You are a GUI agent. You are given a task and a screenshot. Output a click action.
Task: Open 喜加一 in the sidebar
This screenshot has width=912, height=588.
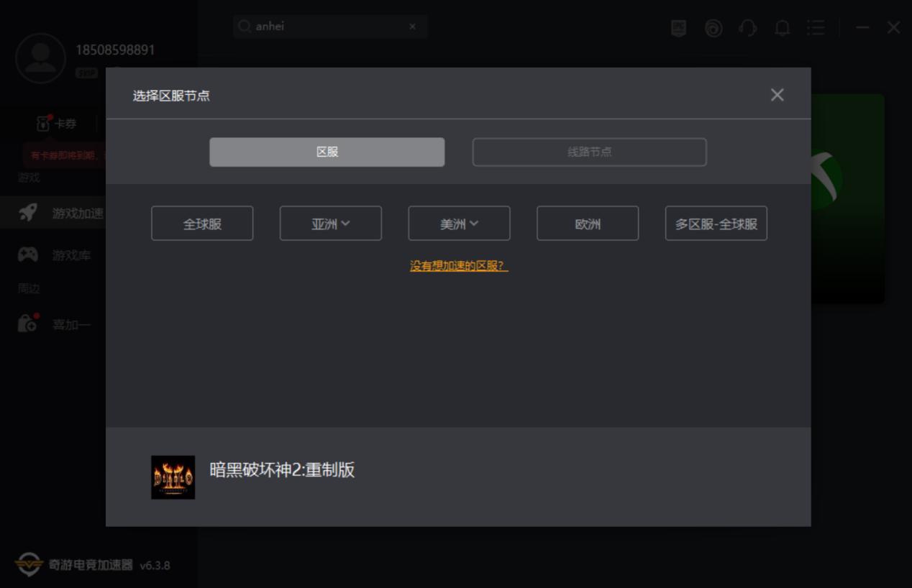point(53,324)
